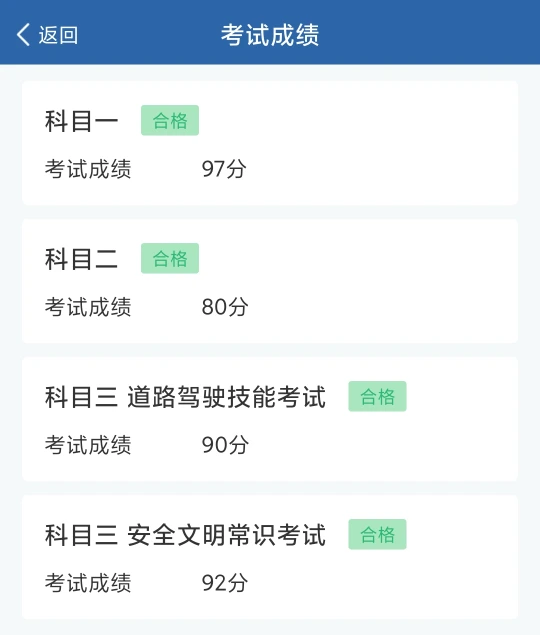
Task: Tap the 合格 badge beside 道路驾驶技能考试
Action: coord(377,396)
